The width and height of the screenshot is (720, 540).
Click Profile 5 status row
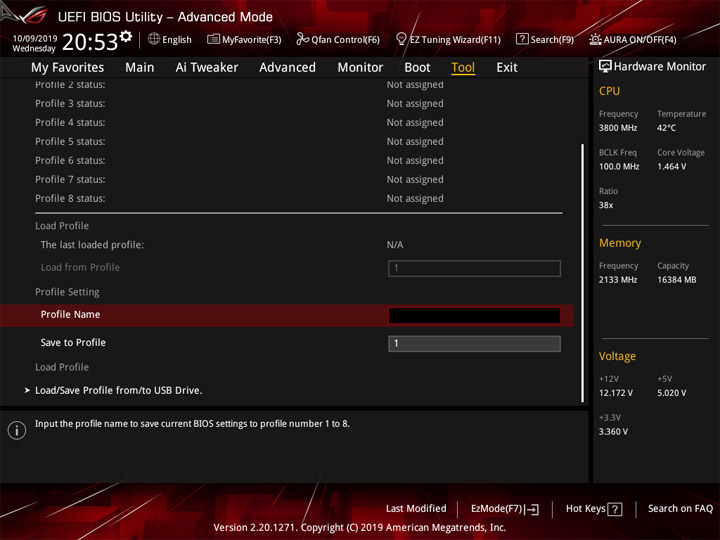298,141
